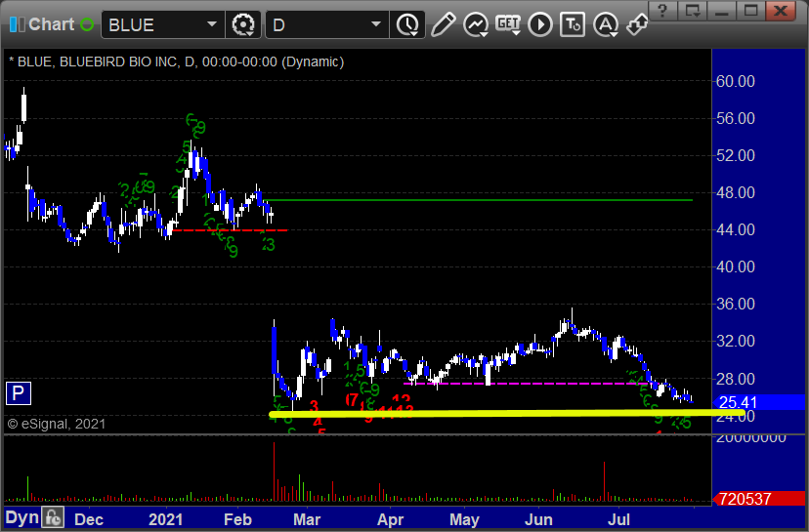Open the symbol settings gear menu
Image resolution: width=809 pixels, height=532 pixels.
pyautogui.click(x=243, y=24)
